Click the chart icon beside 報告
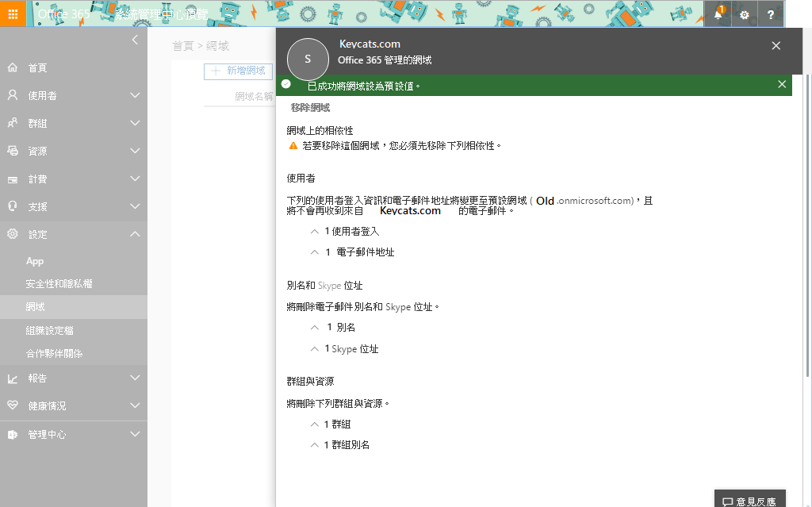Screen dimensions: 812x507 13,378
